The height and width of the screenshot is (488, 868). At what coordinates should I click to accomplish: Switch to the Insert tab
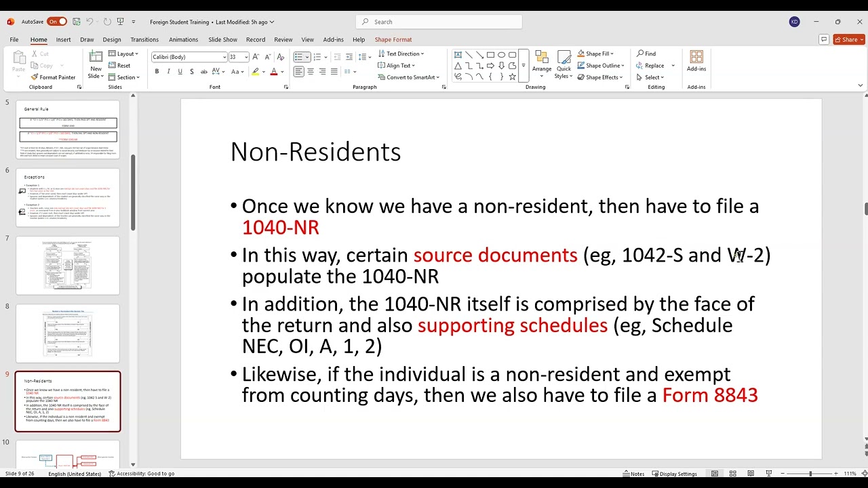63,39
